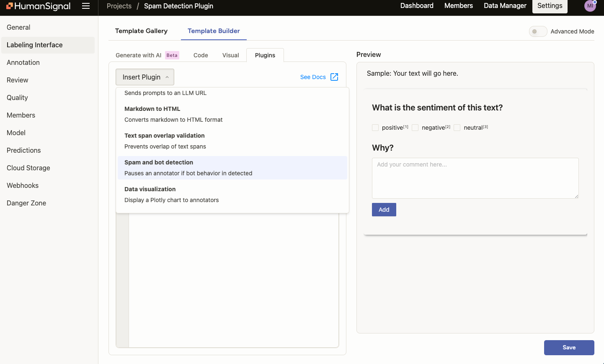
Task: Collapse the Insert Plugin dropdown
Action: pos(145,77)
